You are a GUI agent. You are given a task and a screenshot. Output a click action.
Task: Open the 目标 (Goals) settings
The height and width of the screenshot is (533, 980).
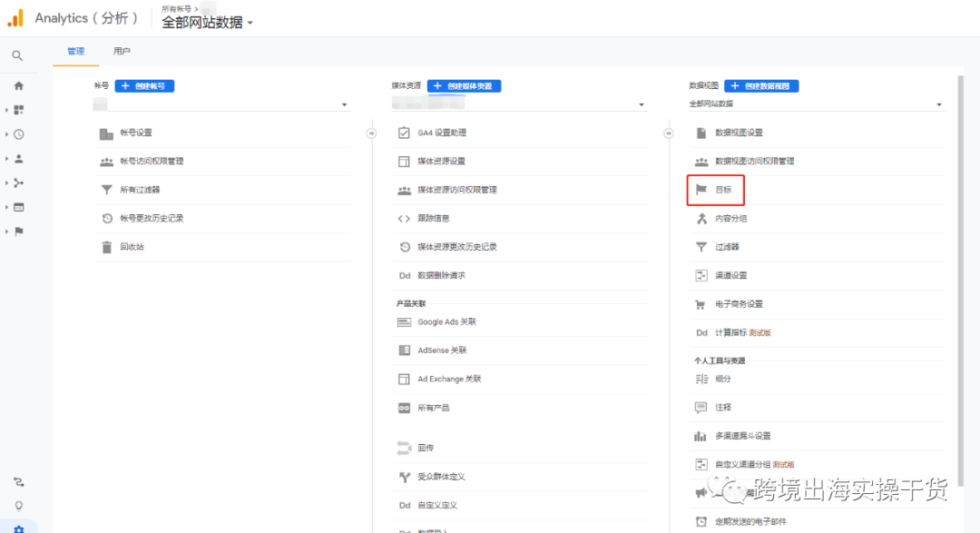pos(723,189)
